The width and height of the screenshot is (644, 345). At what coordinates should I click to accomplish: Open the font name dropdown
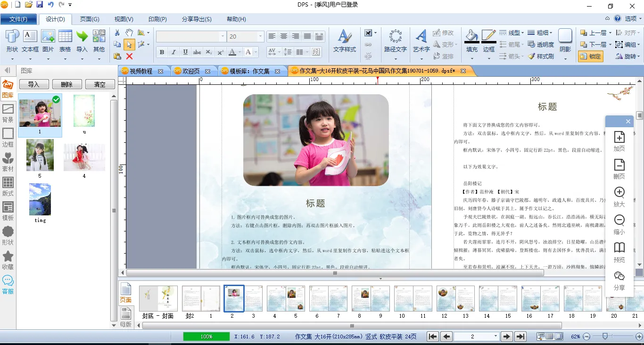223,37
